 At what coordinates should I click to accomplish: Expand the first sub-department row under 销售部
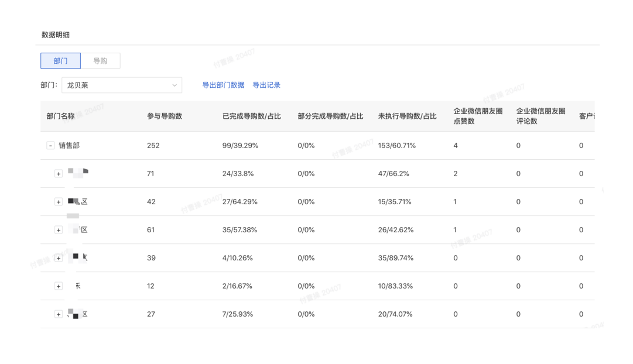(58, 174)
